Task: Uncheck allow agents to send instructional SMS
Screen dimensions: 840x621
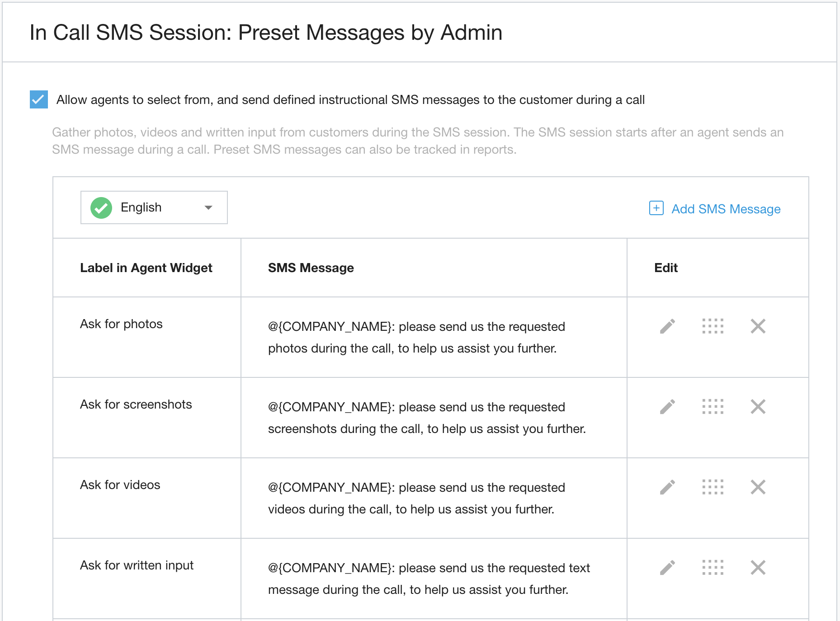Action: pyautogui.click(x=39, y=99)
